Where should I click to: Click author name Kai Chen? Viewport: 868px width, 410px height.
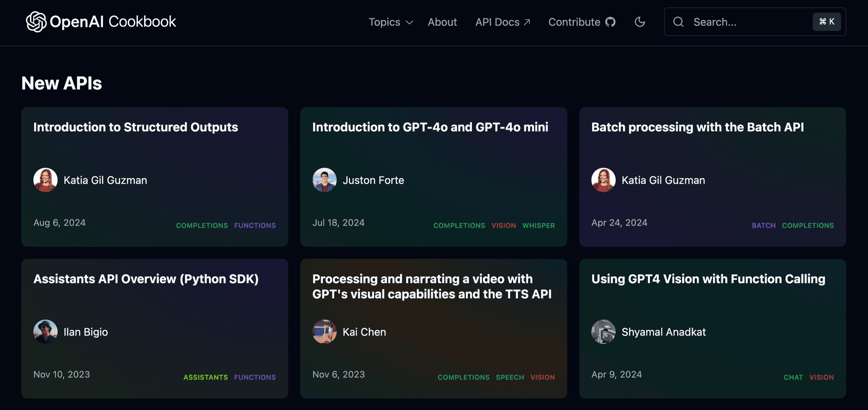364,332
